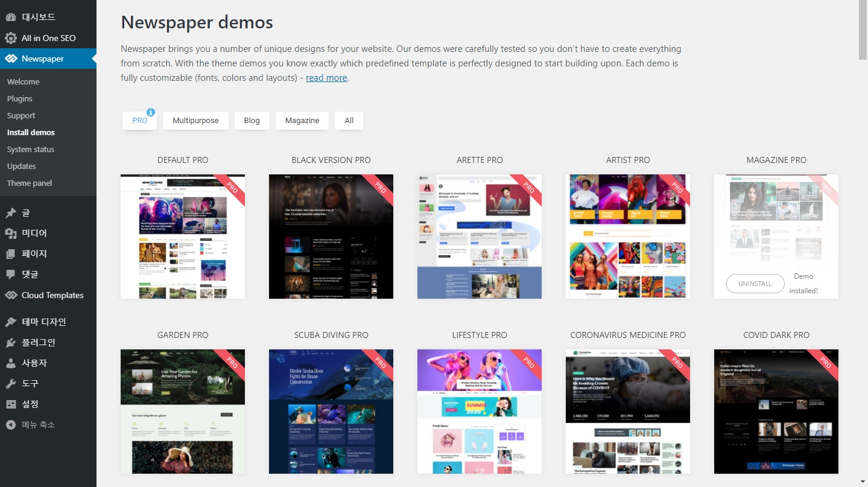Filter demos by Multipurpose

pyautogui.click(x=195, y=121)
